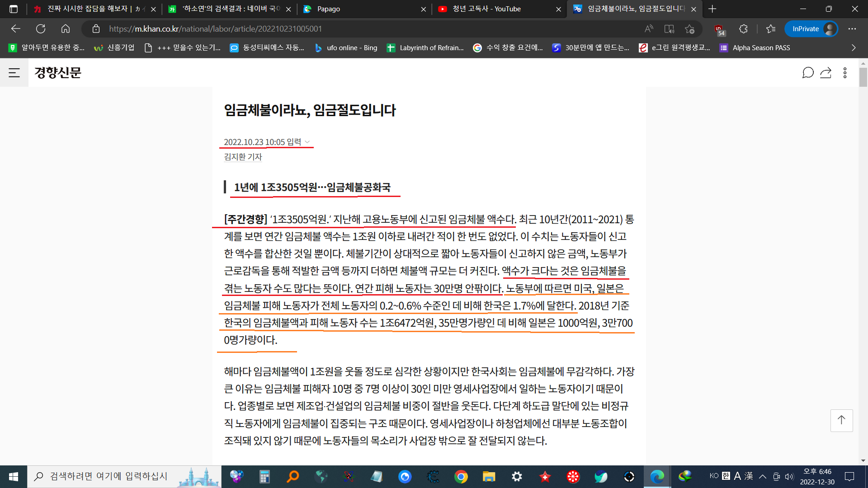Refresh the current page

coord(41,29)
